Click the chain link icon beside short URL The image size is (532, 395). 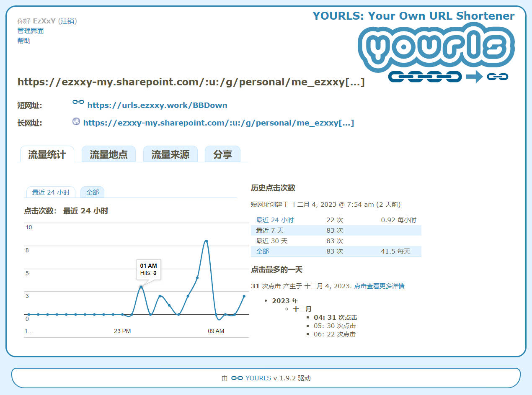pyautogui.click(x=78, y=102)
